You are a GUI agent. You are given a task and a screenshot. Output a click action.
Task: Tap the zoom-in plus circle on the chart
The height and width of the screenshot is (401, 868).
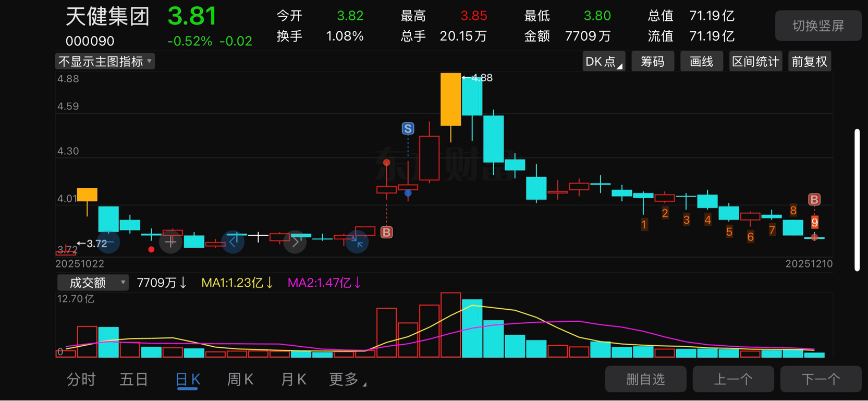pyautogui.click(x=170, y=242)
